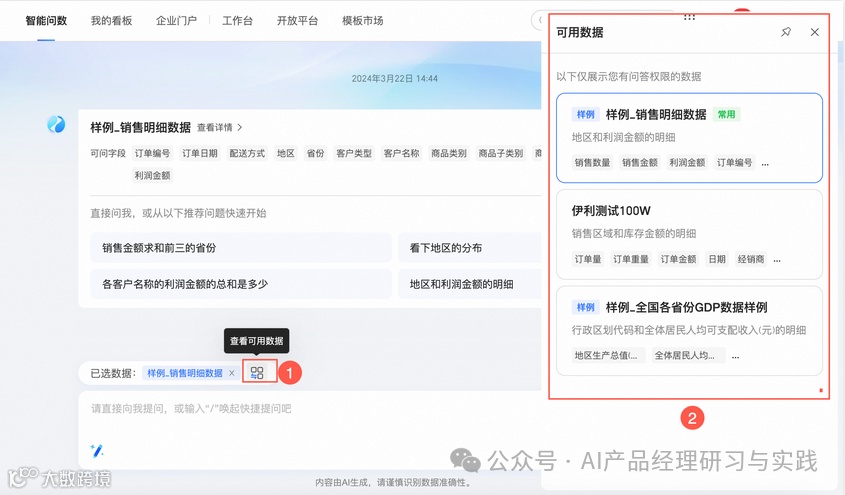Image resolution: width=845 pixels, height=495 pixels.
Task: Click 销售金额 tag in panel
Action: pos(640,163)
